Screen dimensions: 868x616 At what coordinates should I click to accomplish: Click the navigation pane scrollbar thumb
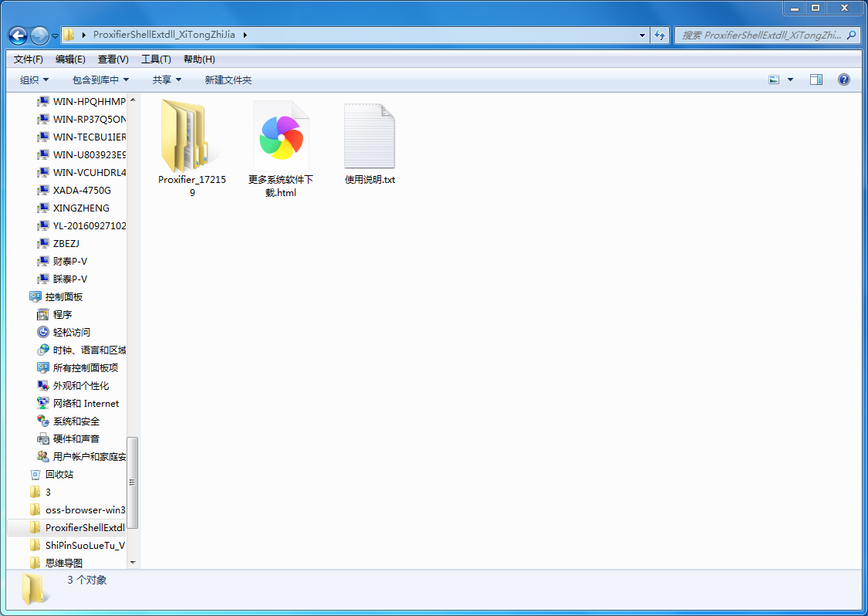point(133,482)
